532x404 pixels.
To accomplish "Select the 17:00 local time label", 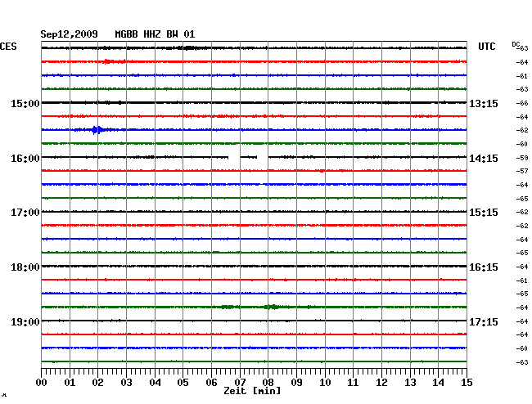I will [x=25, y=213].
